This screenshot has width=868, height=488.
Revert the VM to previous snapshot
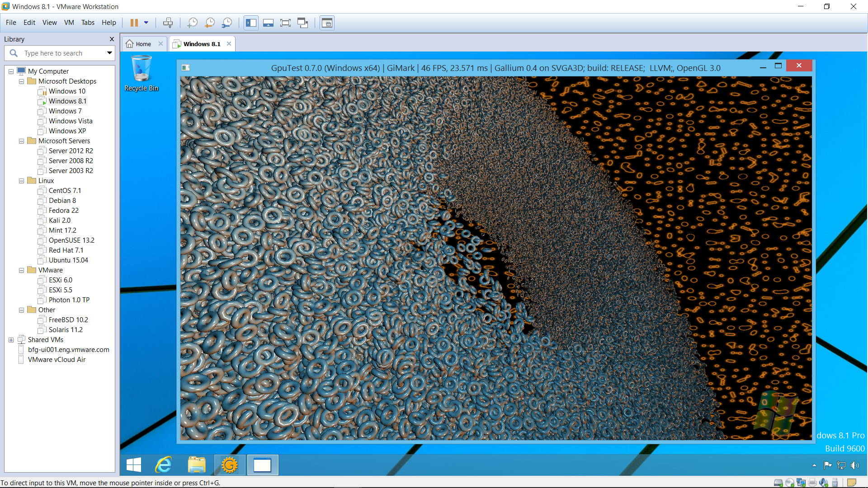pos(210,23)
